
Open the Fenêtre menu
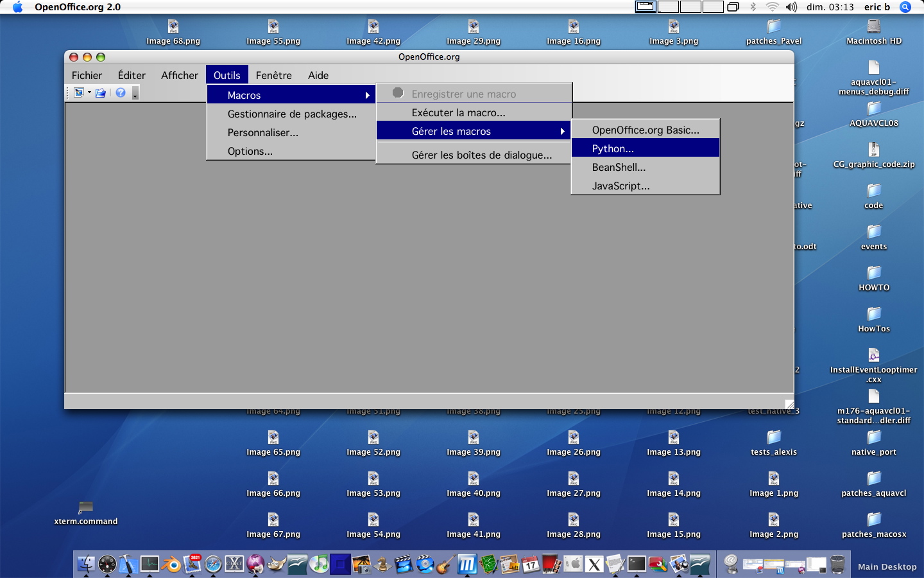tap(274, 75)
